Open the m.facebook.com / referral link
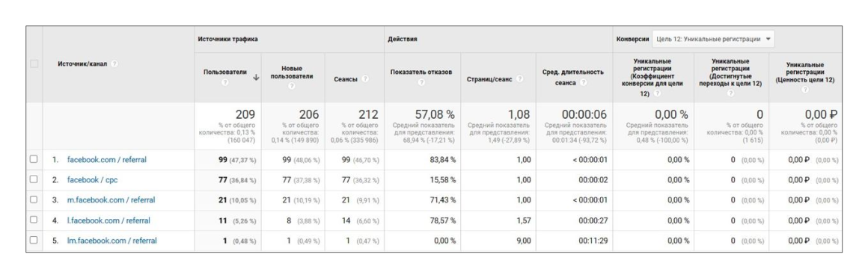Viewport: 868px width, 278px height. click(111, 200)
